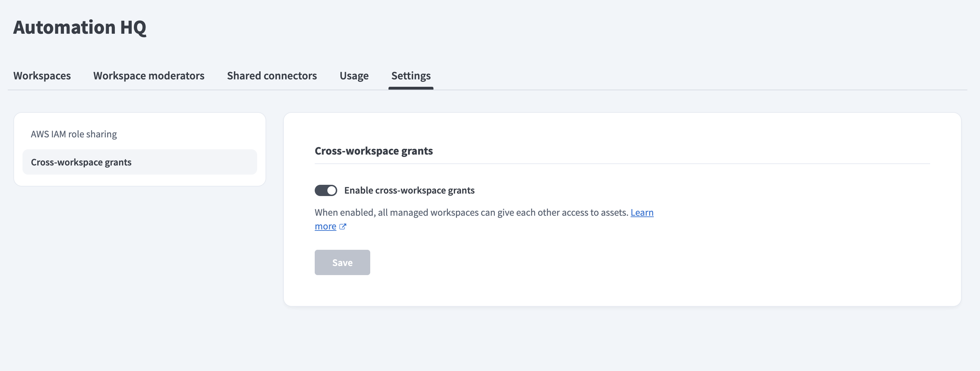The image size is (980, 371).
Task: Click the Enable cross-workspace grants label
Action: (409, 190)
